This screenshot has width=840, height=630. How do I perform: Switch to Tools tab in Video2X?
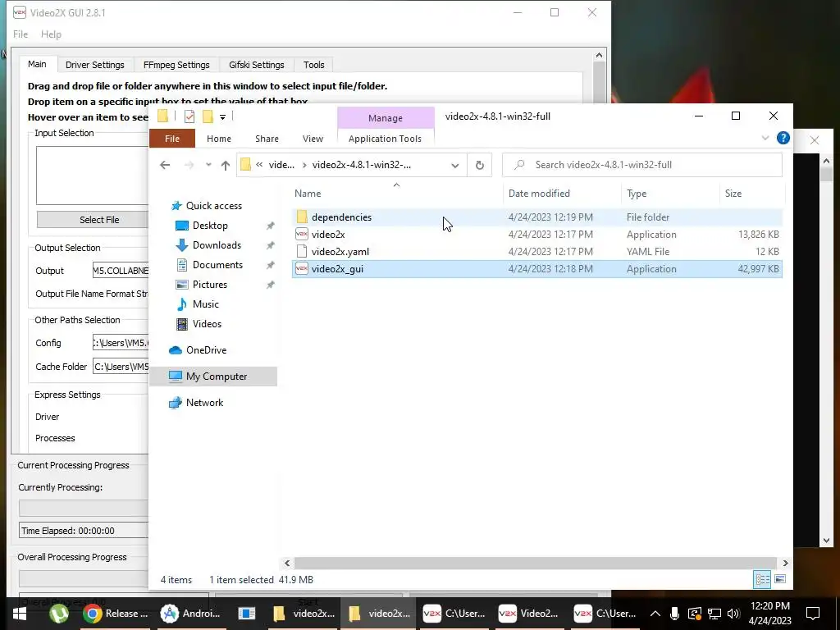[314, 65]
